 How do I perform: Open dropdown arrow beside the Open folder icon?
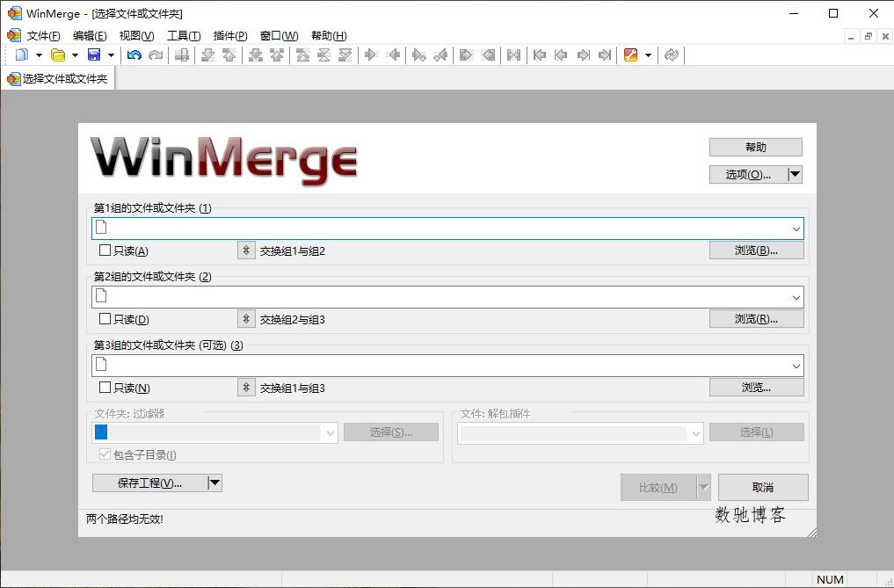tap(75, 55)
